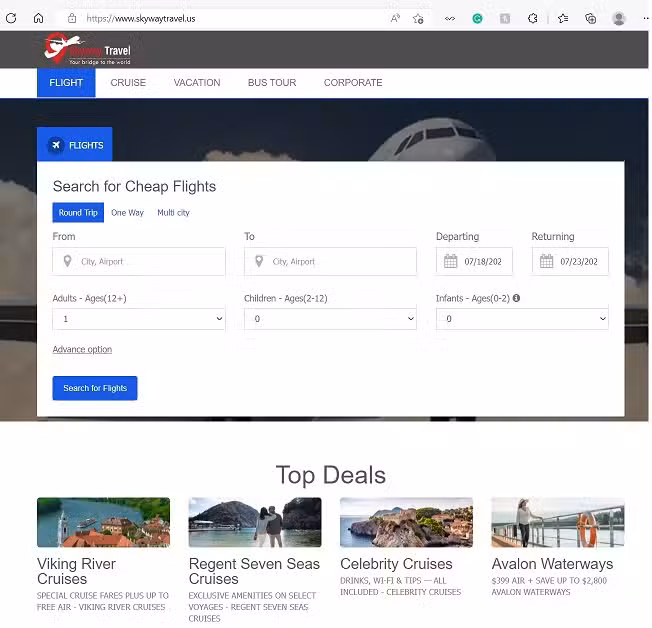Click the browser address bar URL
Screen dimensions: 652x628
[141, 18]
